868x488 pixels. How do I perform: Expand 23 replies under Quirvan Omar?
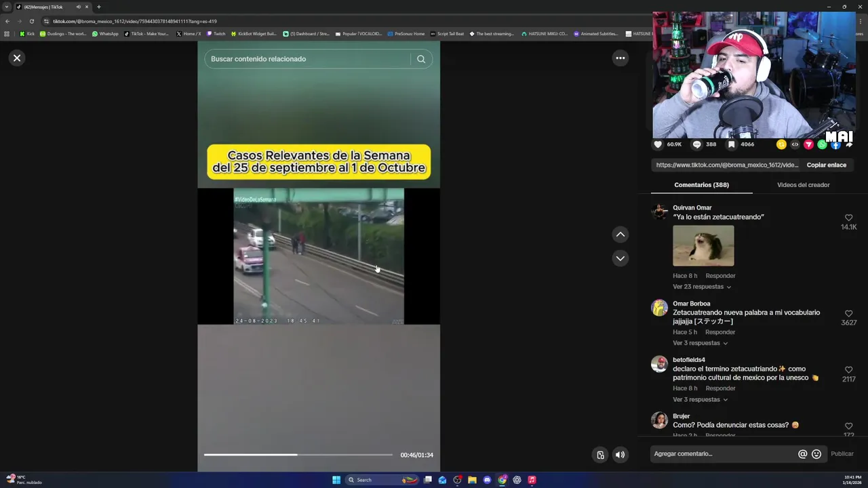702,287
